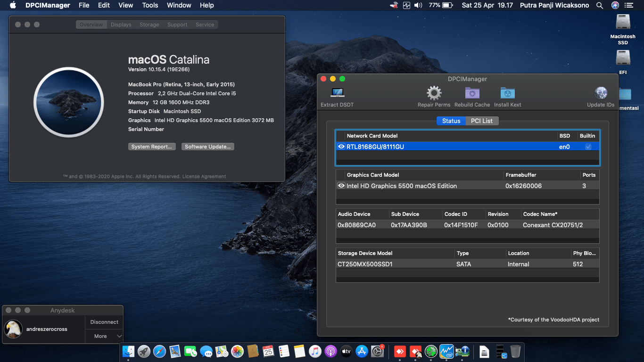Open Messages from the dock

(206, 351)
